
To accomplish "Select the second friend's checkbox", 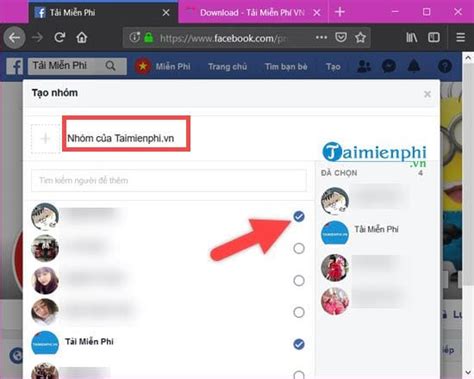I will click(x=299, y=248).
